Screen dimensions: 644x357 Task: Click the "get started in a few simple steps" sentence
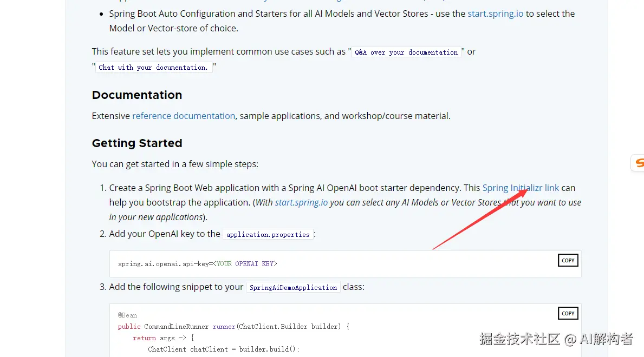point(175,164)
